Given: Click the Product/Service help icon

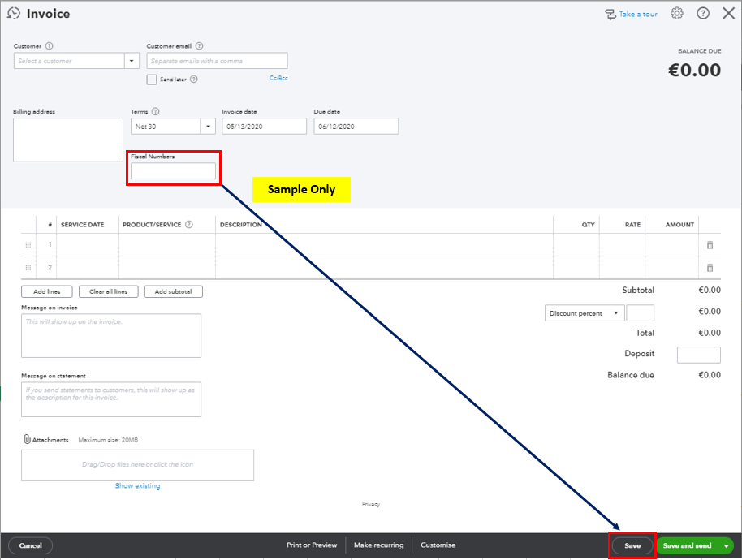Looking at the screenshot, I should pos(189,224).
